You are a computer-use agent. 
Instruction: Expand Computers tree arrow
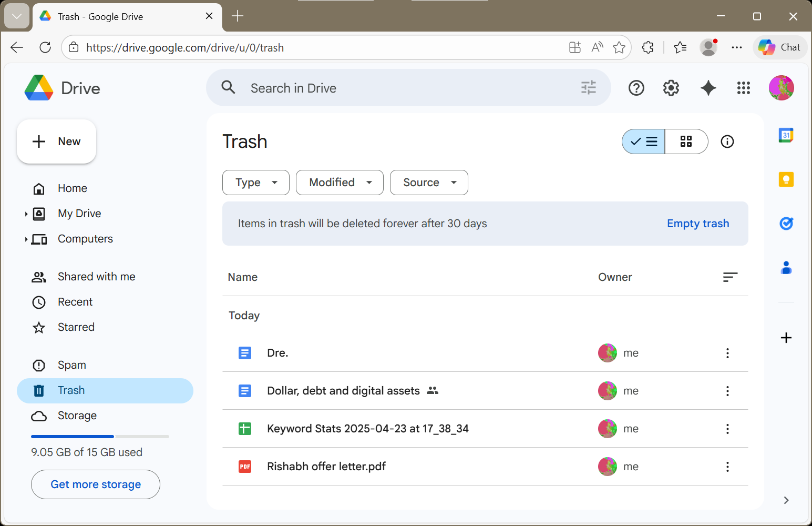pyautogui.click(x=26, y=239)
